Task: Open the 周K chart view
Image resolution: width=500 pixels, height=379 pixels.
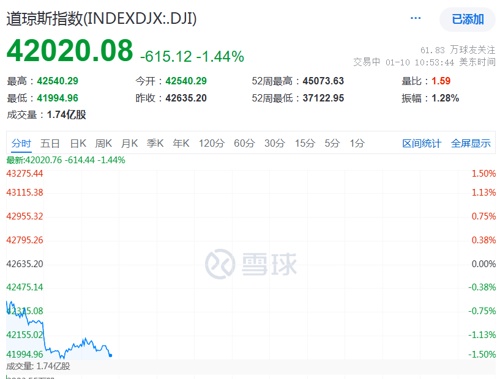Action: point(103,143)
